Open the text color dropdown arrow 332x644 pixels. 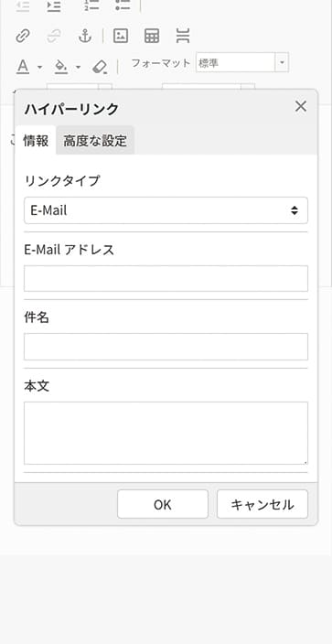pos(40,67)
